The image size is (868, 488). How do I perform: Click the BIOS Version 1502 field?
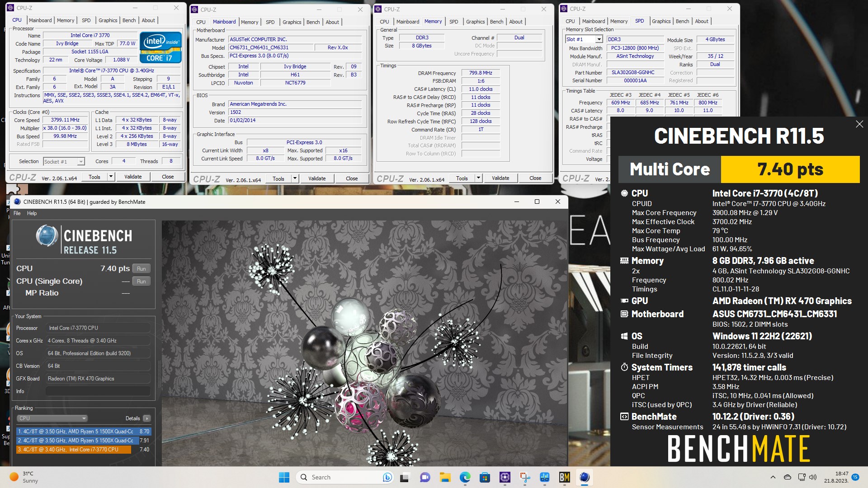tap(295, 112)
